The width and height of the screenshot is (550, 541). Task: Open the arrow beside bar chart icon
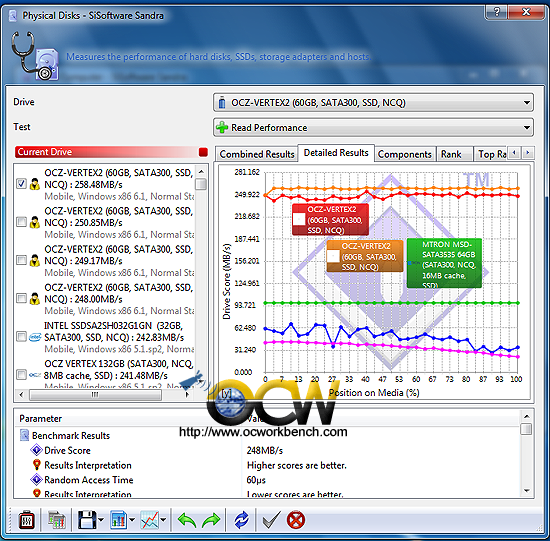click(132, 520)
